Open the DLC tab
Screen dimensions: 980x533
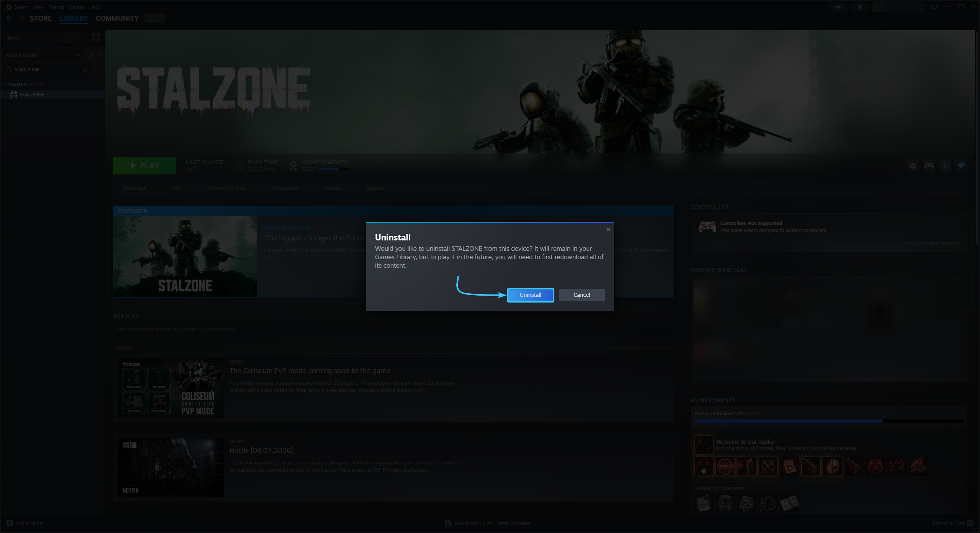tap(177, 188)
